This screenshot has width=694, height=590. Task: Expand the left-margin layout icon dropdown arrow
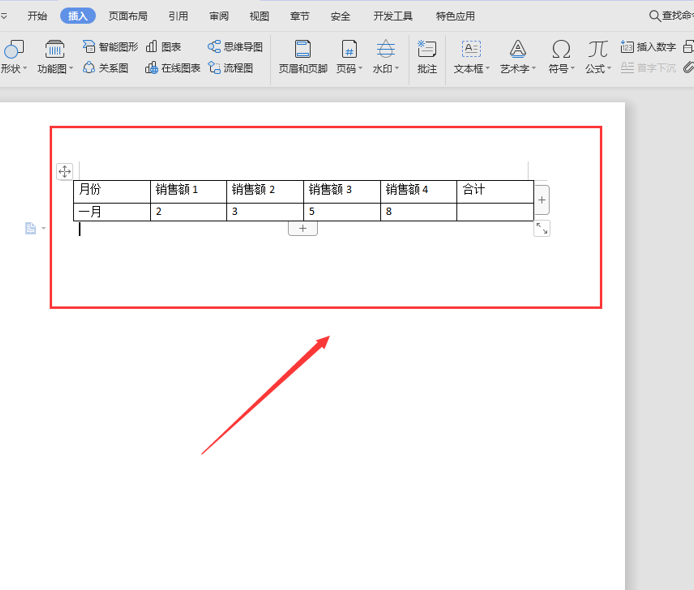click(43, 228)
